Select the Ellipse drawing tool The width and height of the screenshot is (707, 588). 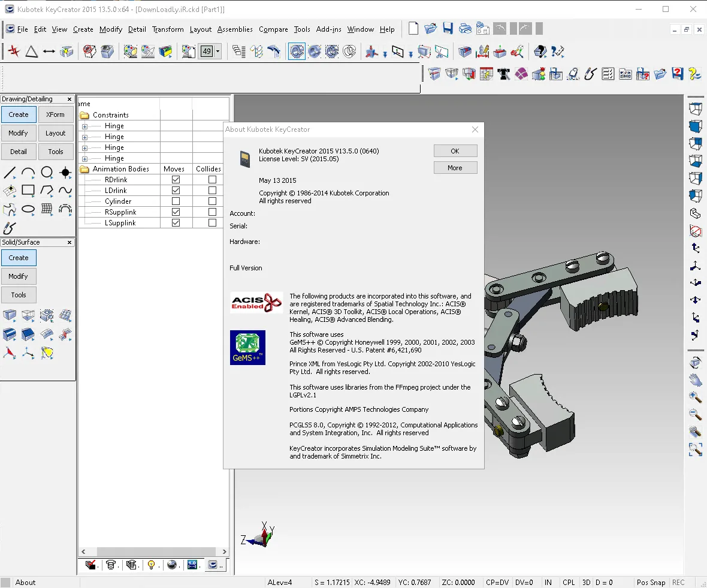pyautogui.click(x=28, y=209)
